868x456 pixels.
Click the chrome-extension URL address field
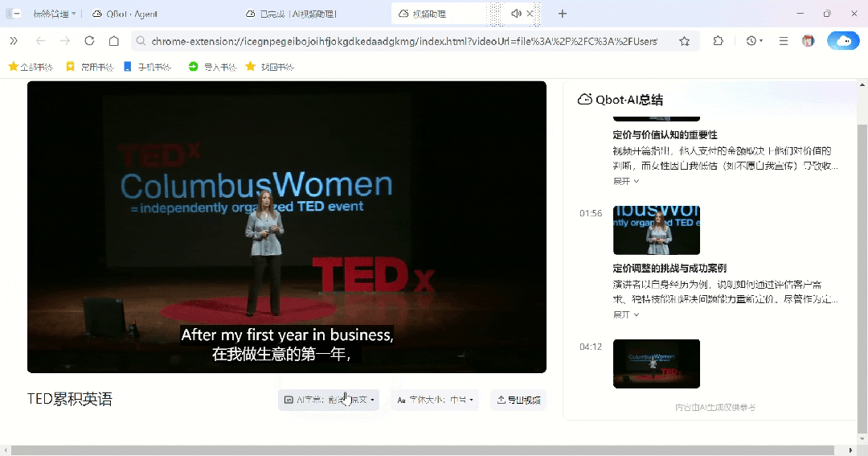pyautogui.click(x=404, y=41)
